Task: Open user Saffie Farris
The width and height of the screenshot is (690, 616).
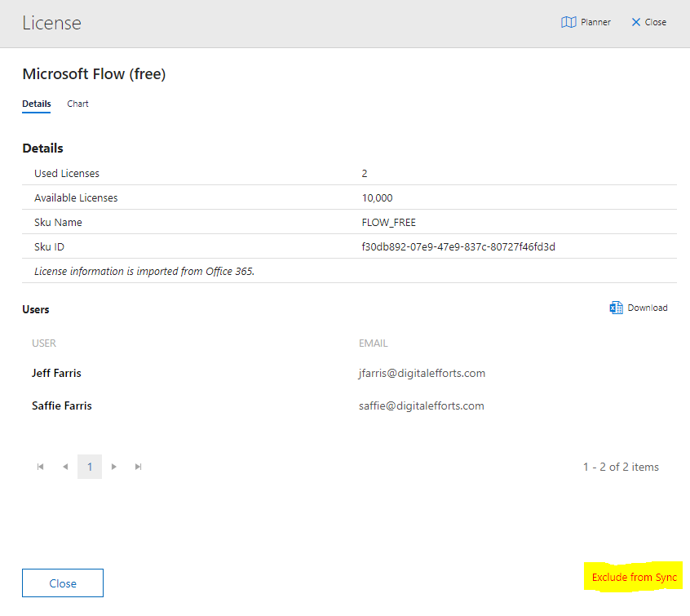Action: (x=62, y=406)
